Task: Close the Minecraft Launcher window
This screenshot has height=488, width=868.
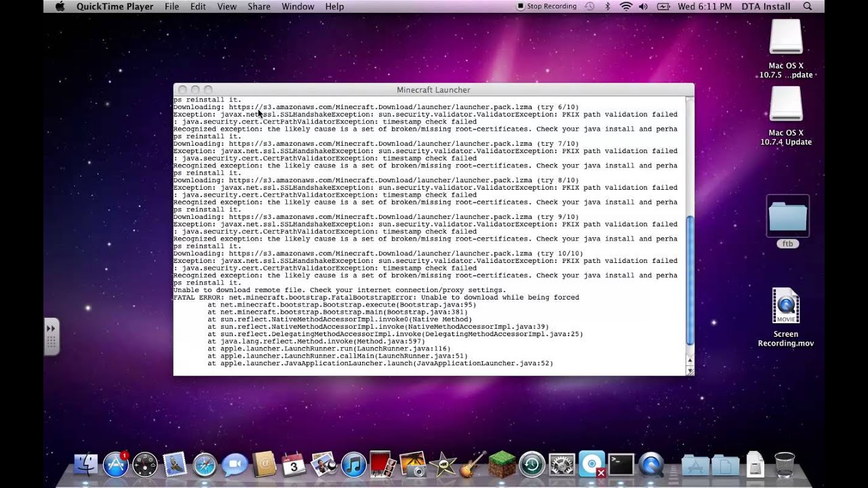Action: pyautogui.click(x=182, y=89)
